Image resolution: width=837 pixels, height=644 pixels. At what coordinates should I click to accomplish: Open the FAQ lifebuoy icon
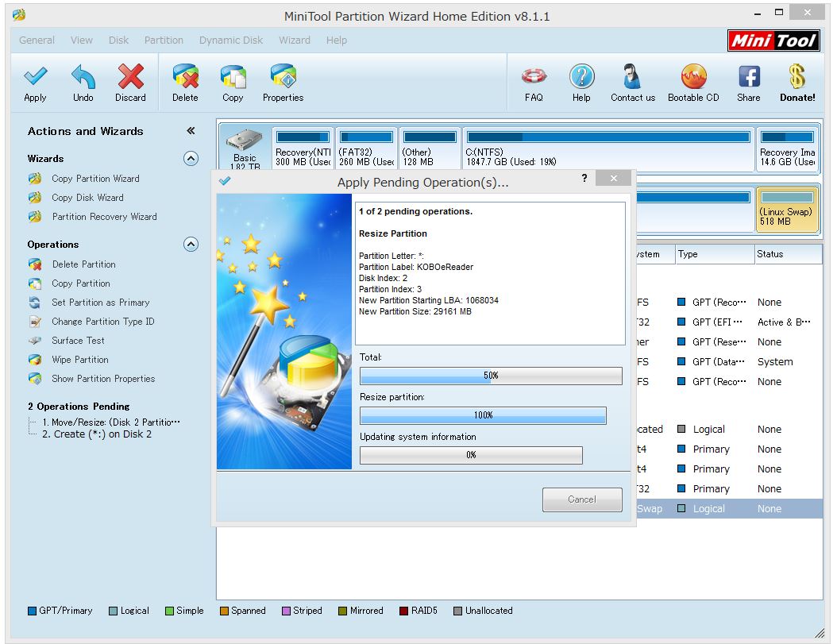[534, 76]
